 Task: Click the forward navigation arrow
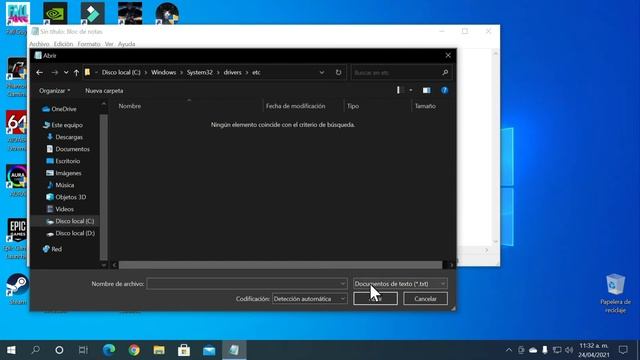coord(55,72)
